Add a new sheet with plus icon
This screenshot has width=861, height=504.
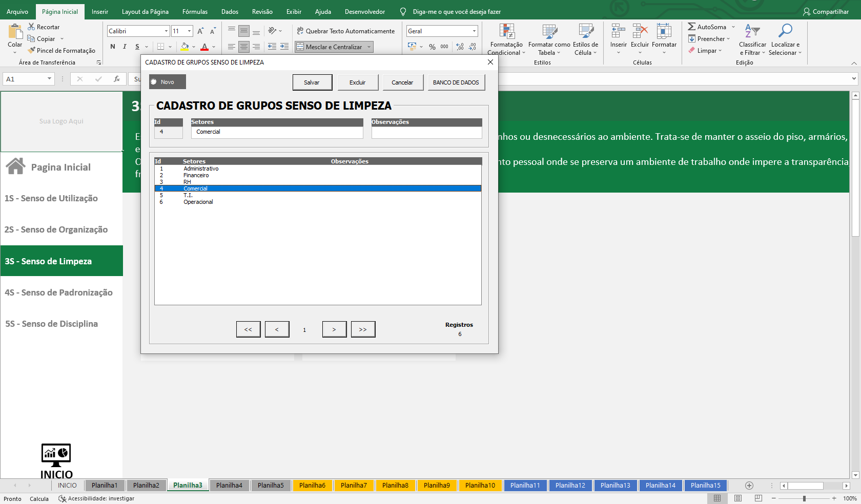pos(749,486)
